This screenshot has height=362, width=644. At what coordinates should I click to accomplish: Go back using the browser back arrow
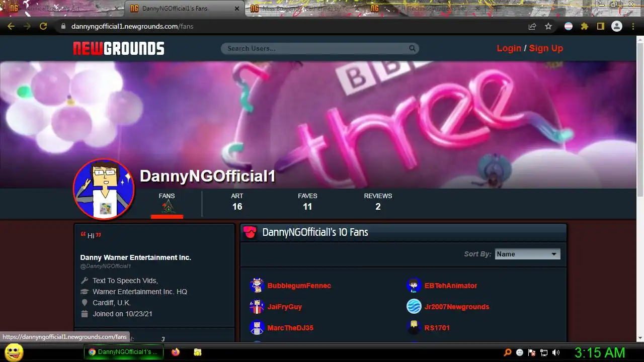pos(11,26)
